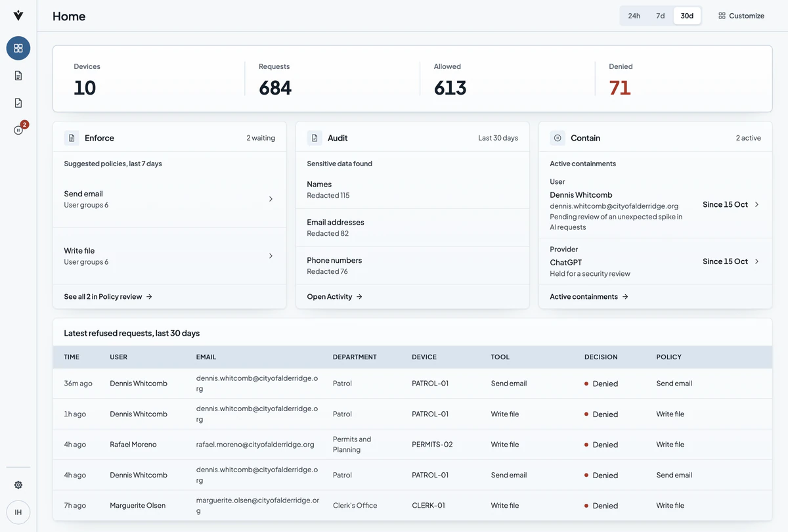Image resolution: width=788 pixels, height=532 pixels.
Task: Click Rafael Moreno user name
Action: 133,445
